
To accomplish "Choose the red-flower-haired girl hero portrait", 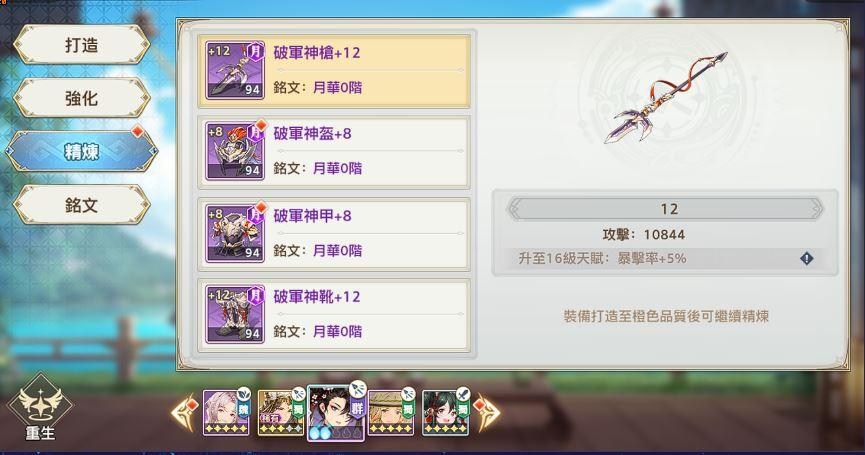I will pyautogui.click(x=446, y=412).
